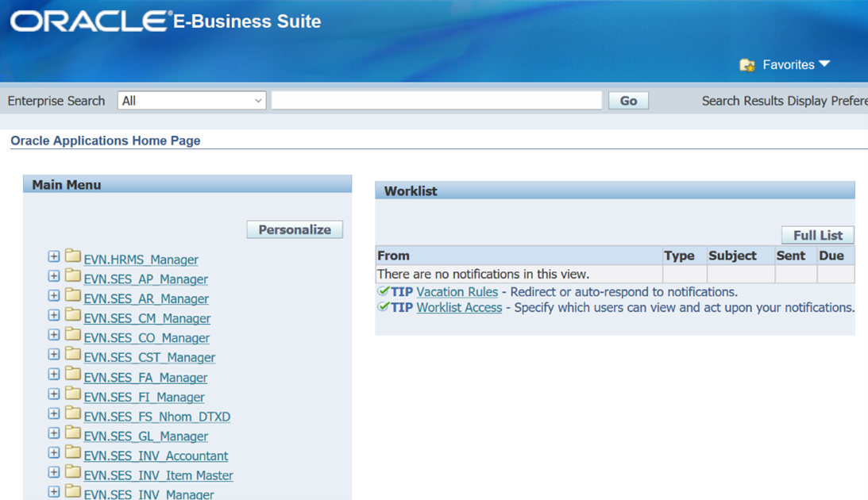Expand the EVN.SES_GL_Manager node
868x500 pixels.
pos(54,433)
